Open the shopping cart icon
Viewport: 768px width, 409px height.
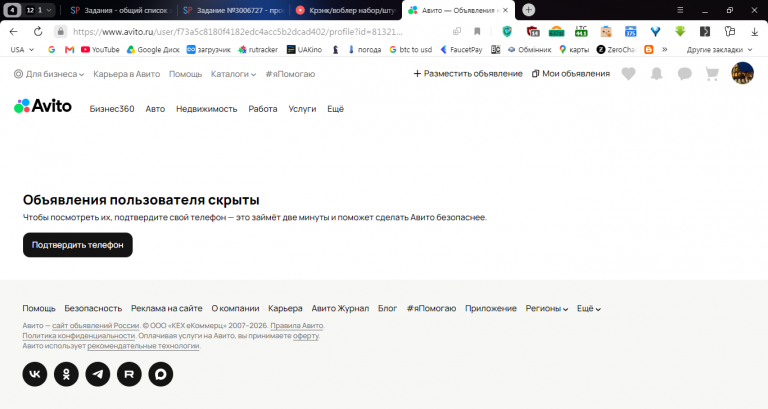click(712, 74)
